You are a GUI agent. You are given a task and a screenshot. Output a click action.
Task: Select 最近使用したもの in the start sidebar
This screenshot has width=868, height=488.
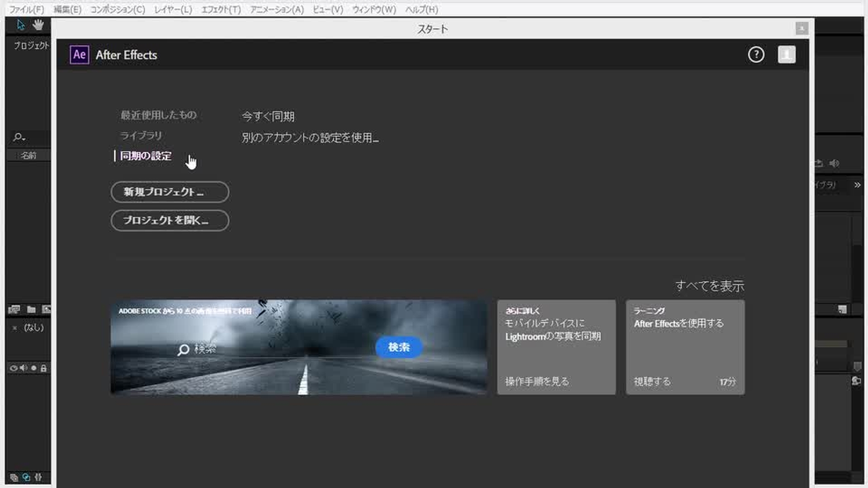pyautogui.click(x=158, y=115)
